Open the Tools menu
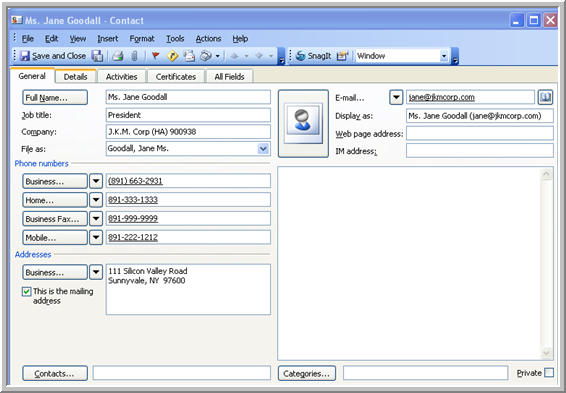 point(175,39)
